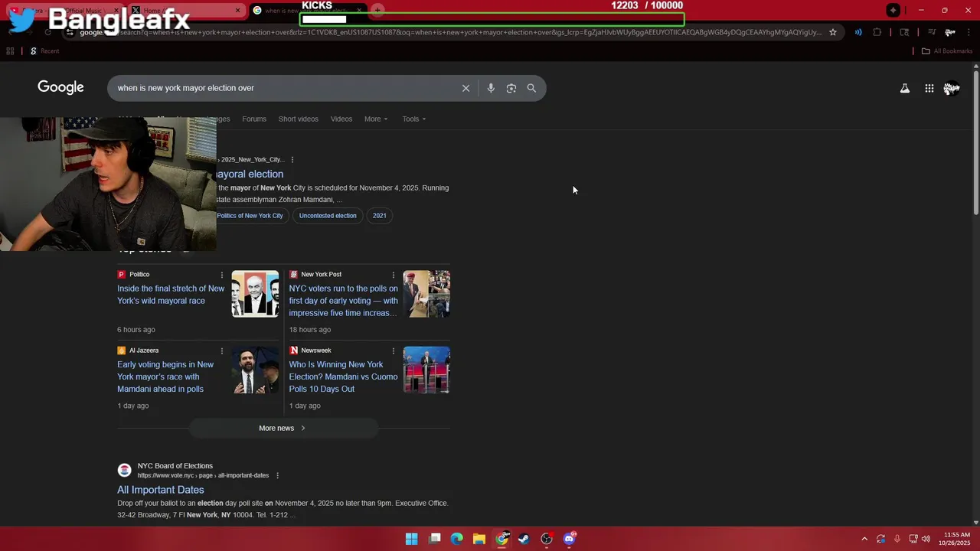Click the New York Post story thumbnail
This screenshot has height=551, width=980.
(426, 294)
